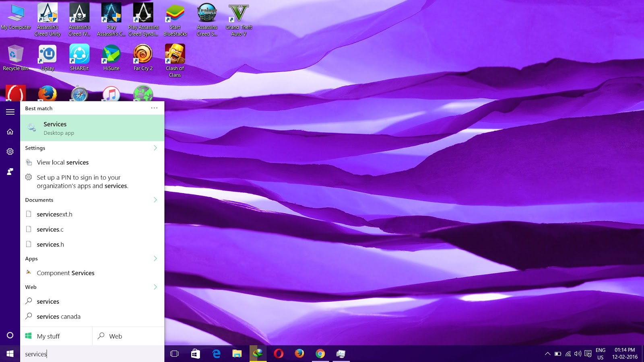
Task: Select the Far Cry 2 shortcut
Action: (x=143, y=58)
